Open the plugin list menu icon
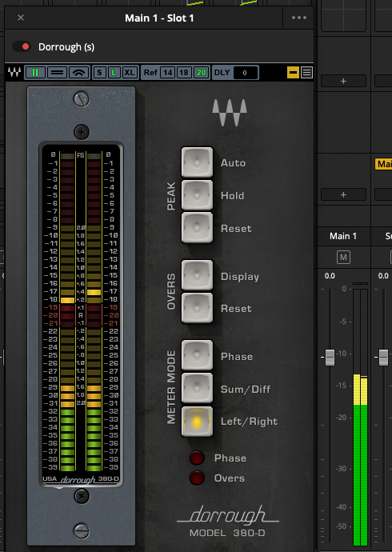 (307, 73)
